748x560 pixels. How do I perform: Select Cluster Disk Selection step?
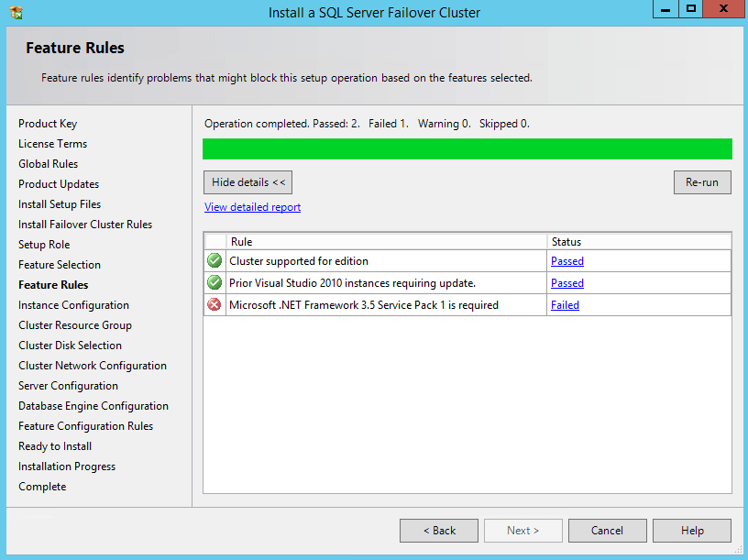pyautogui.click(x=71, y=345)
